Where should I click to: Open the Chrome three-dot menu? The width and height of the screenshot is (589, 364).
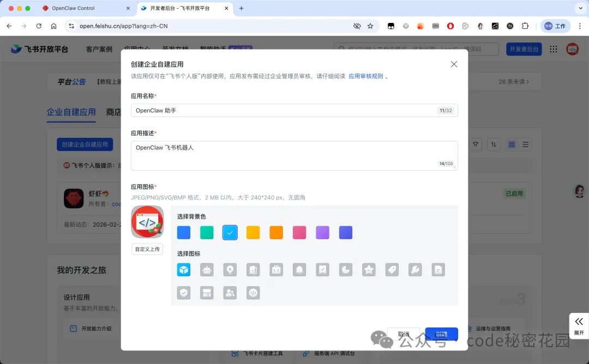click(580, 26)
